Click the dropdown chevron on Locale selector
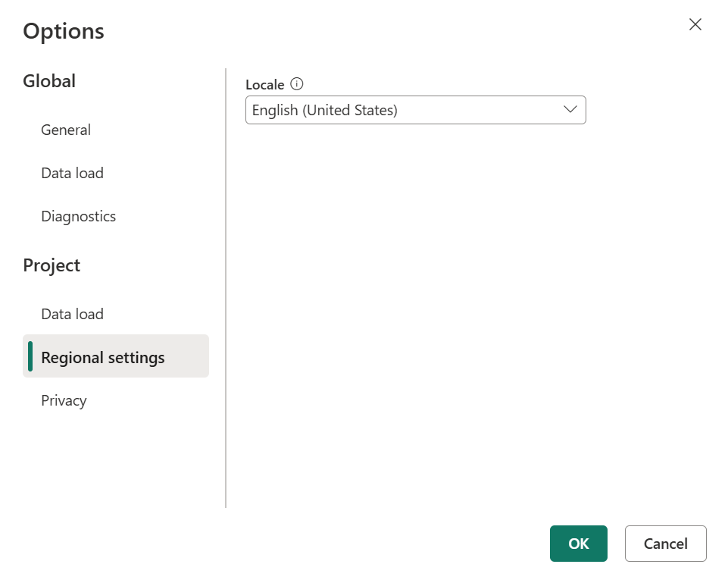728x583 pixels. 570,110
